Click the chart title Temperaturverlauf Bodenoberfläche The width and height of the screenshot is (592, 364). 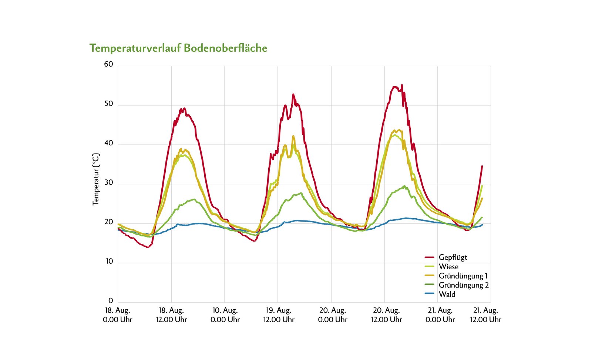tap(178, 48)
